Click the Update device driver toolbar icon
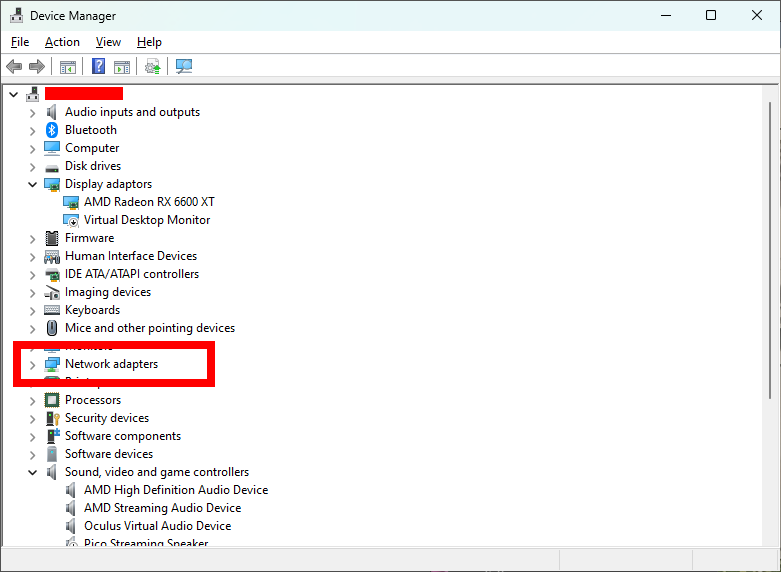This screenshot has height=572, width=781. pyautogui.click(x=152, y=67)
